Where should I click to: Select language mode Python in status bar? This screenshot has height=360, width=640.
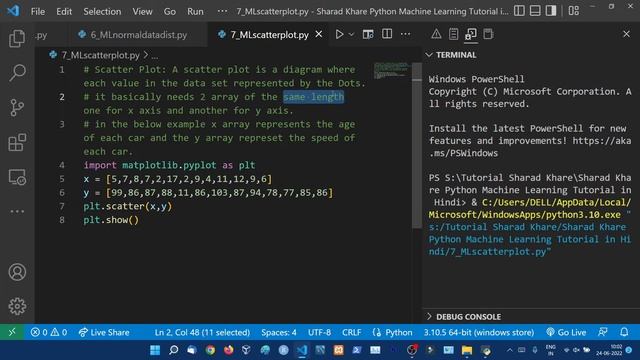tap(398, 332)
